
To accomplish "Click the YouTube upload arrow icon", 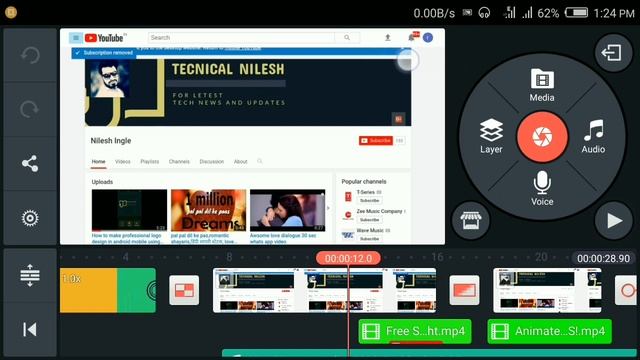I will [x=388, y=38].
